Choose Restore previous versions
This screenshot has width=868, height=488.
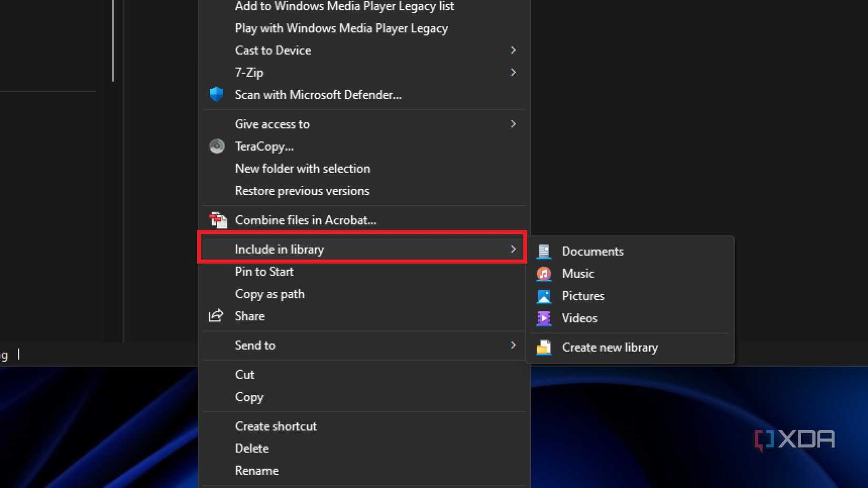365,191
